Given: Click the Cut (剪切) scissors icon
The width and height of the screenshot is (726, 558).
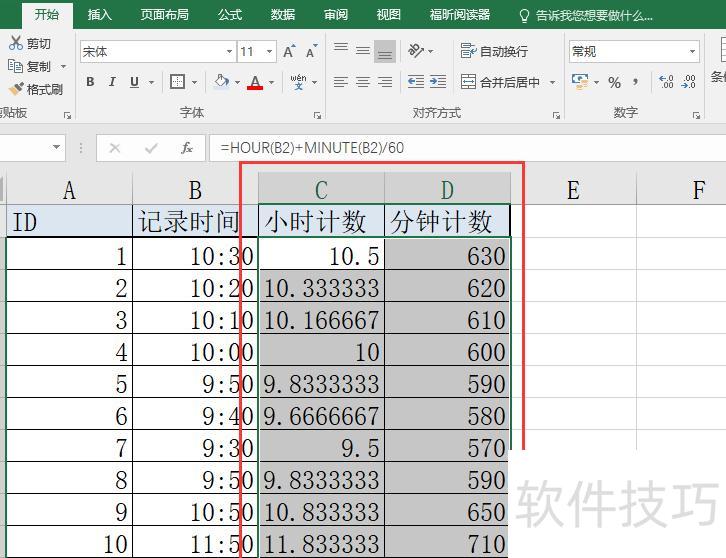Looking at the screenshot, I should point(16,43).
